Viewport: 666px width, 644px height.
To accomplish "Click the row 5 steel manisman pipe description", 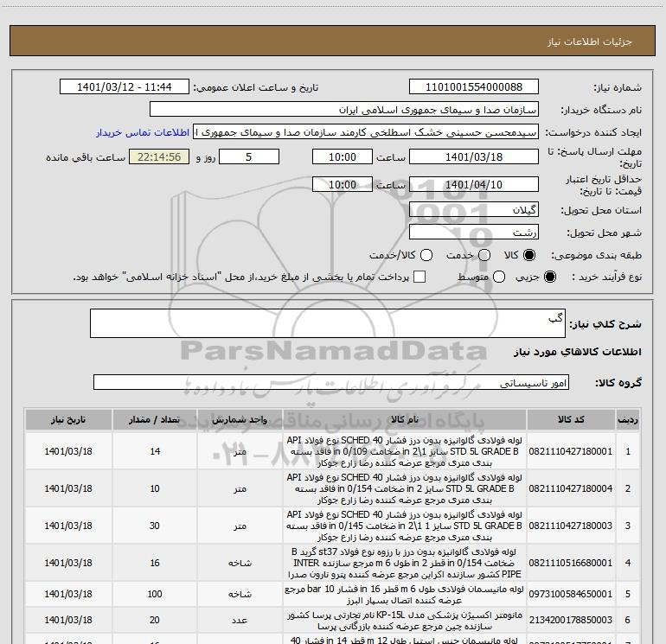I will point(405,595).
